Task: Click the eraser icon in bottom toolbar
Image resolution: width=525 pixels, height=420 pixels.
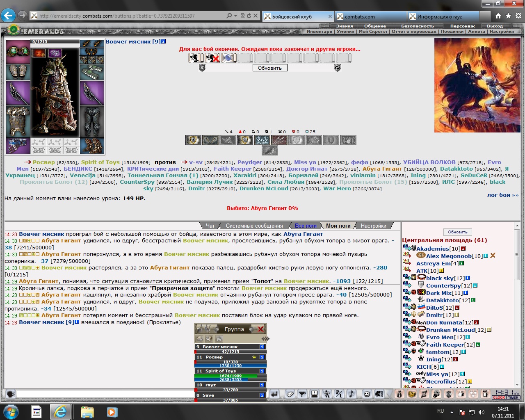Action: (x=290, y=394)
